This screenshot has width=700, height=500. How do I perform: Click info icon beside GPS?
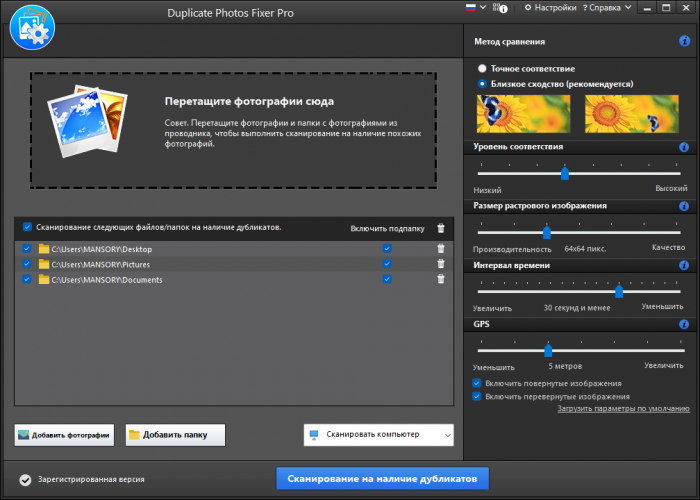pyautogui.click(x=683, y=324)
